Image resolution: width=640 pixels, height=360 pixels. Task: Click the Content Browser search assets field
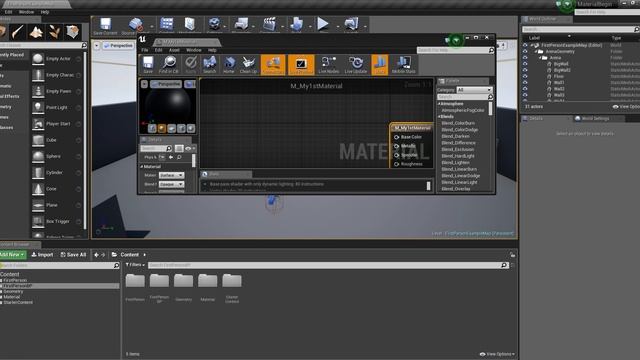tap(328, 265)
